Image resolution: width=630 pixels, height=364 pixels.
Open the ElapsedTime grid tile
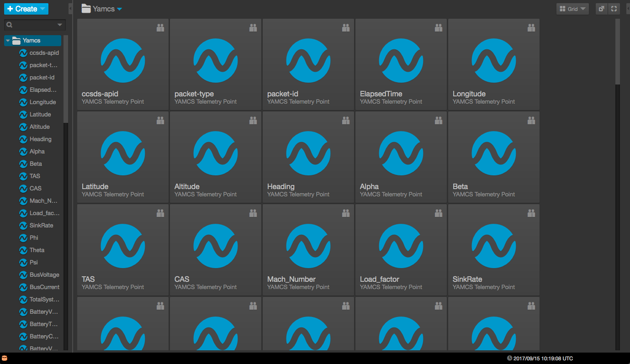(x=401, y=64)
